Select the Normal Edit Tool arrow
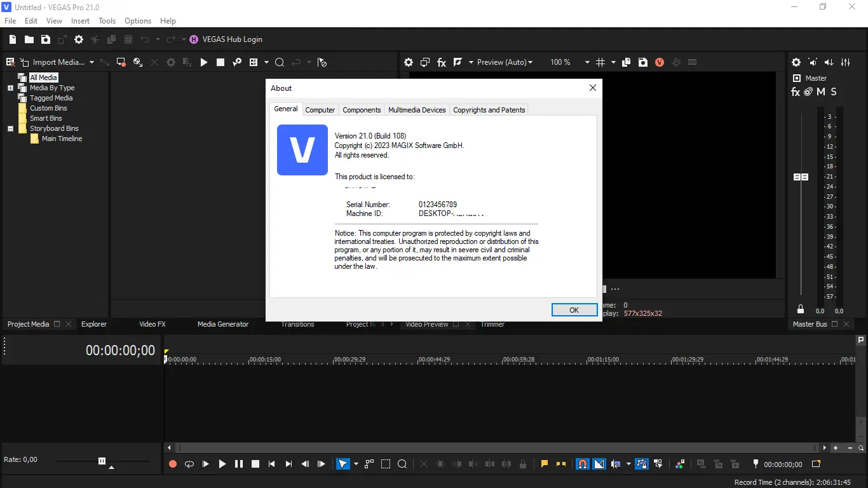 [342, 464]
